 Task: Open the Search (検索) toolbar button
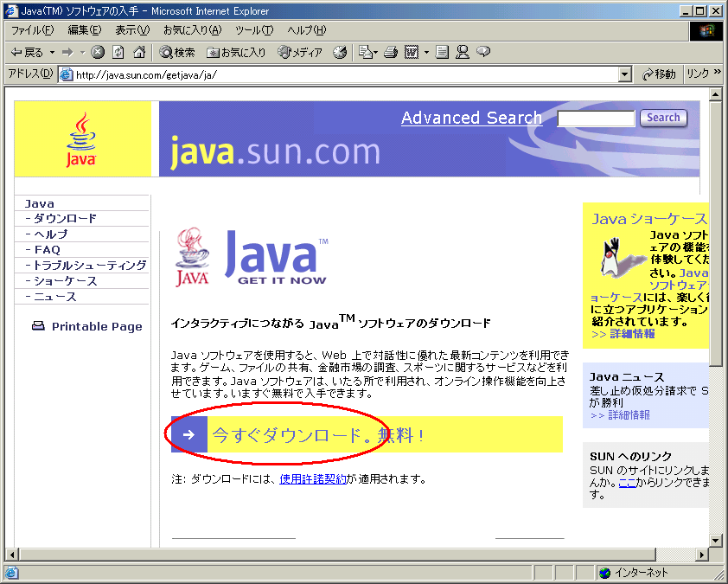click(177, 53)
